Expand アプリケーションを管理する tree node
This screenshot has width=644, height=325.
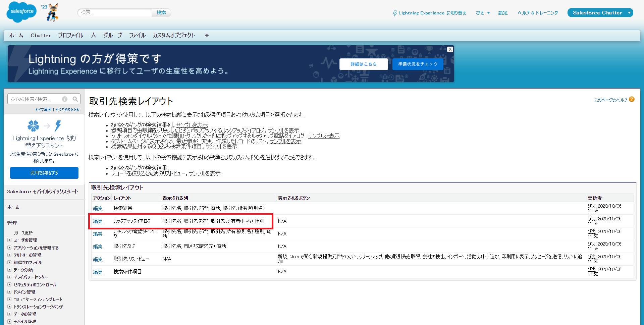(x=9, y=248)
